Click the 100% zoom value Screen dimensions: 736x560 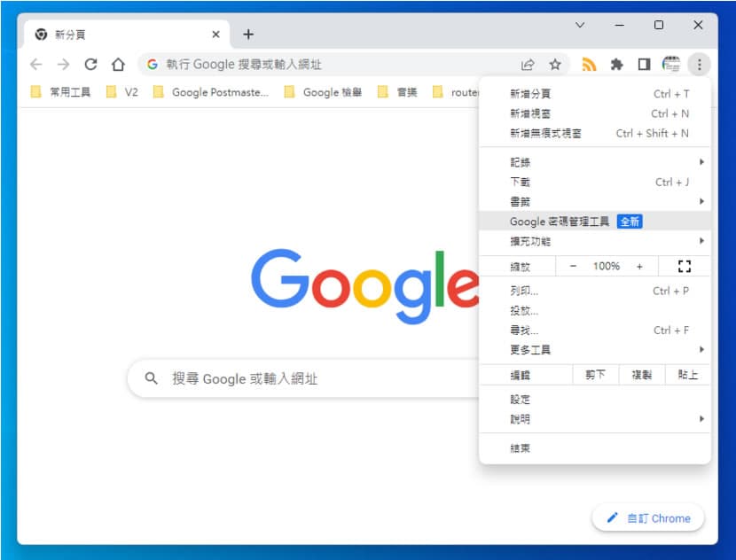[x=607, y=267]
